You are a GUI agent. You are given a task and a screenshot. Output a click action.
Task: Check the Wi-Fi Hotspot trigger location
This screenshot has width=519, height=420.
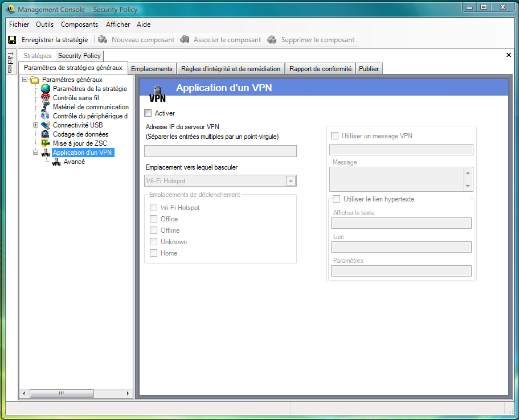153,207
